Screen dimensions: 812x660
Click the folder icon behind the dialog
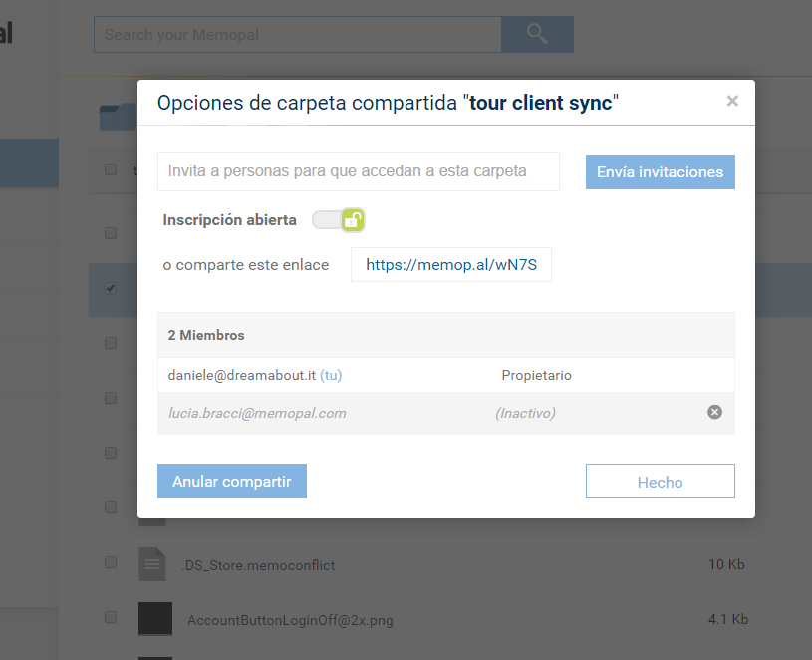click(x=119, y=117)
